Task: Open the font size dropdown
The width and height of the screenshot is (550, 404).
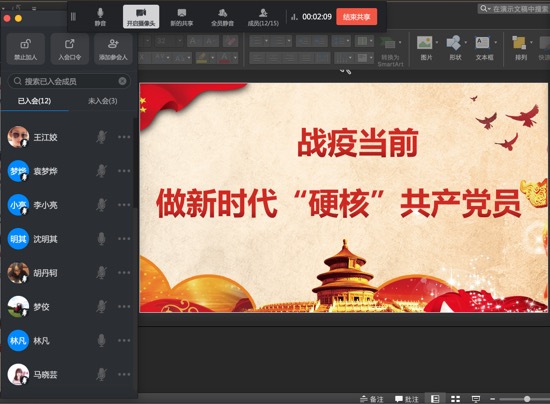Action: [180, 41]
